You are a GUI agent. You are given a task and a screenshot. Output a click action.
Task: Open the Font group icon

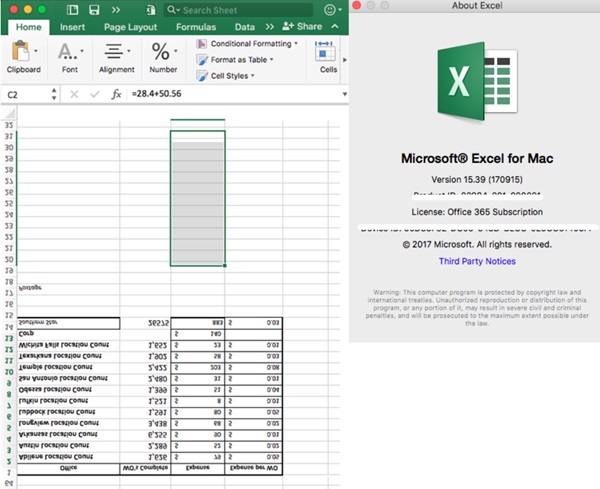(67, 51)
